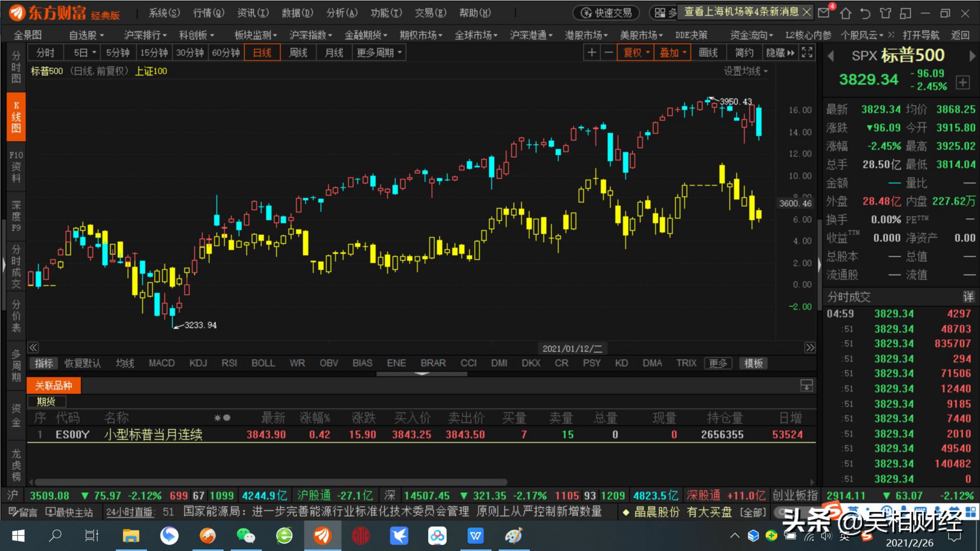The height and width of the screenshot is (551, 980).
Task: Open the Eastmoney logo in the title bar
Action: (64, 13)
